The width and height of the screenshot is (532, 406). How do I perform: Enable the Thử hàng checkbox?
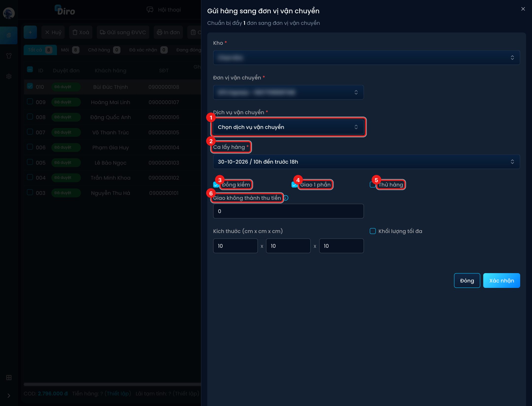373,185
